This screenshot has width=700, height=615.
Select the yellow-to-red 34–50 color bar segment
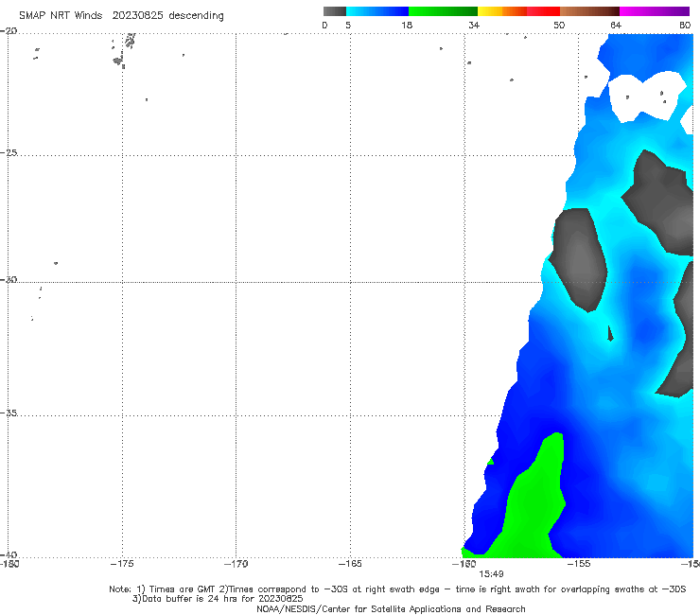(518, 11)
